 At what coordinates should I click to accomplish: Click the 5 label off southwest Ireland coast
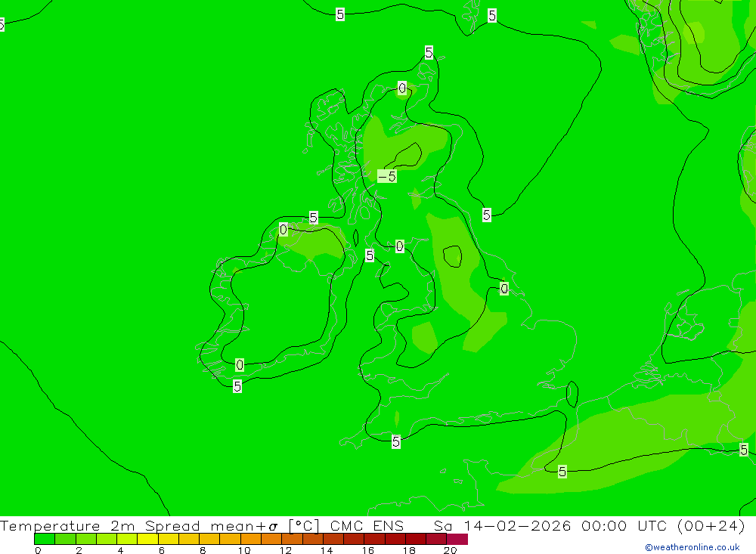coord(237,386)
